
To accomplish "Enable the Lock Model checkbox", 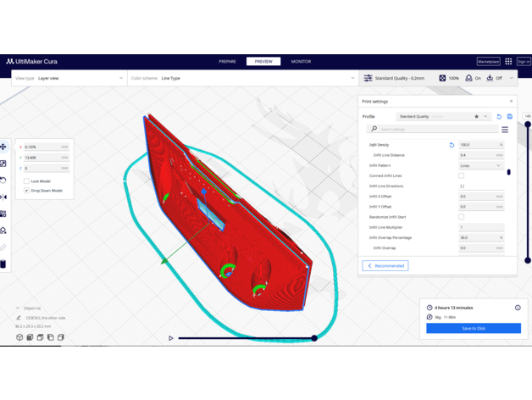I will pos(27,181).
